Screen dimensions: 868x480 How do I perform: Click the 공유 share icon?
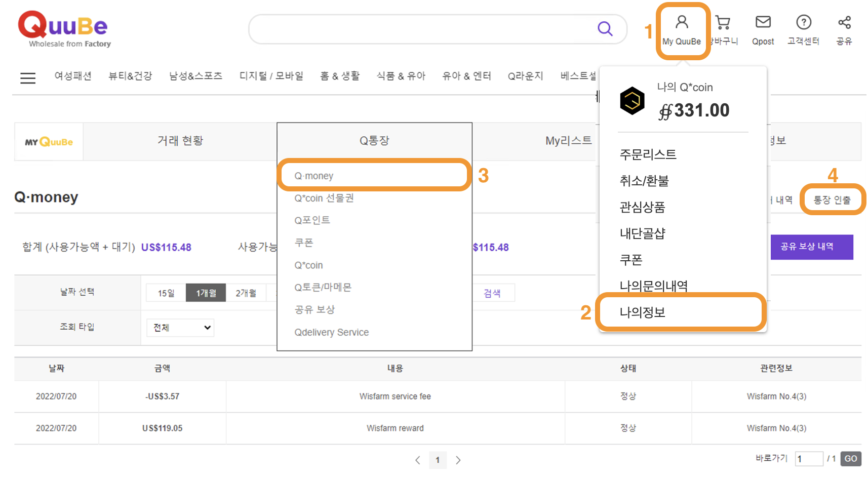coord(844,22)
